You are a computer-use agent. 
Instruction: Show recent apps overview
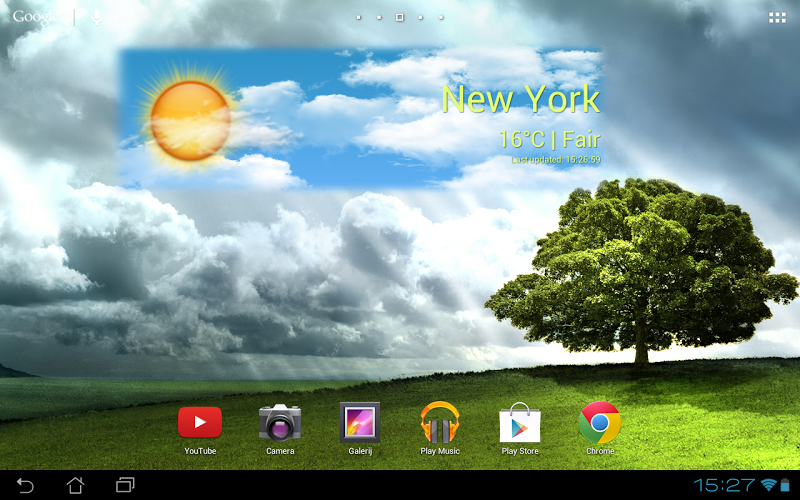click(125, 485)
